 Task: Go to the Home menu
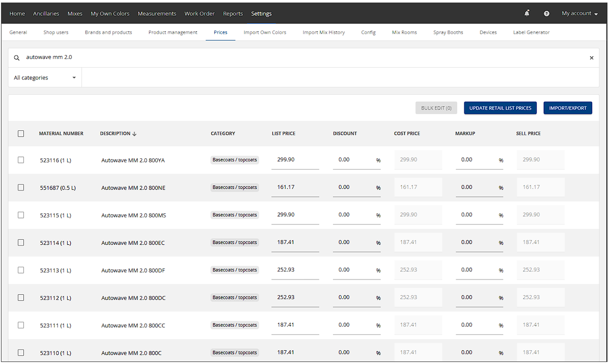click(17, 14)
